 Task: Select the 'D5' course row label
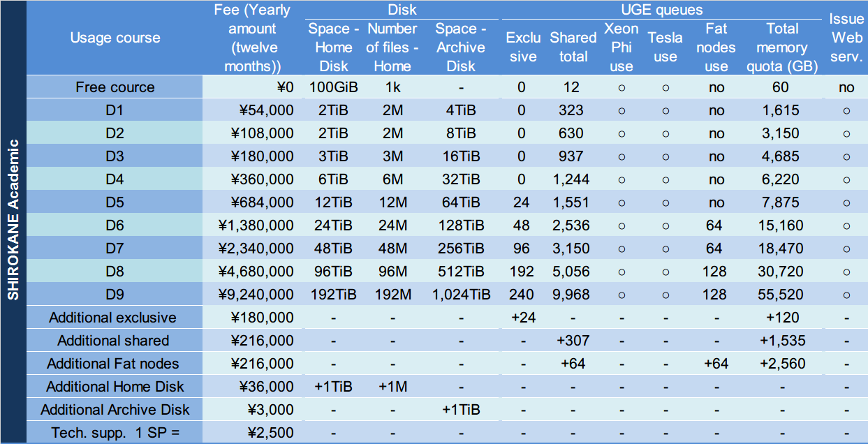(115, 202)
